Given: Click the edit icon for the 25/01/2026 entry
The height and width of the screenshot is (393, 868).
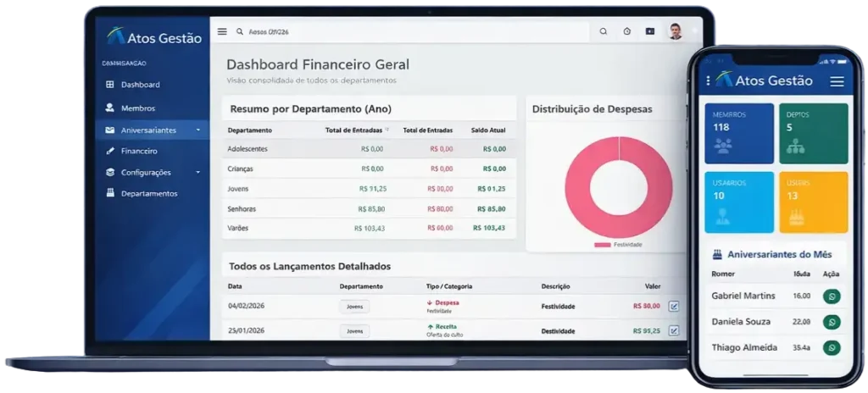Looking at the screenshot, I should pos(674,330).
